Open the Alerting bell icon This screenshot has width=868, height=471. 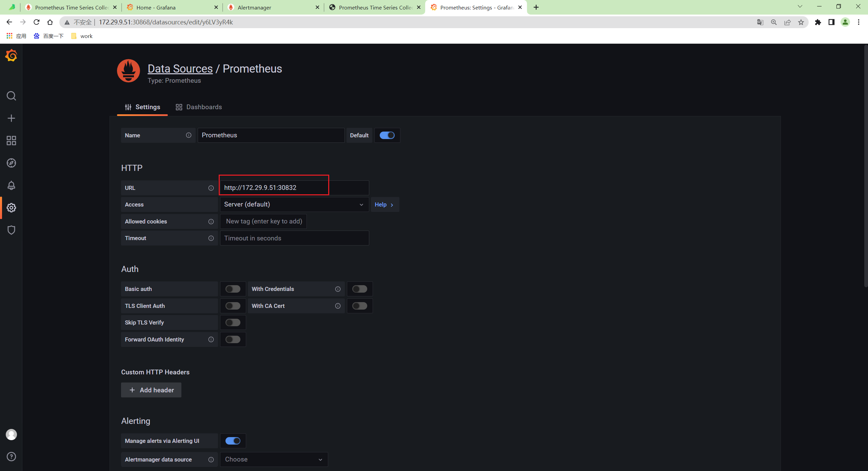coord(11,185)
